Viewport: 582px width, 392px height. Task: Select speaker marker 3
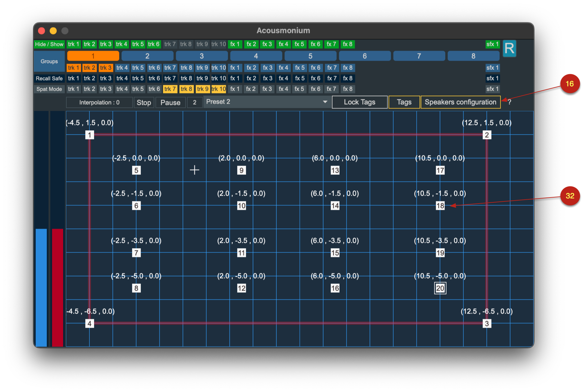487,324
